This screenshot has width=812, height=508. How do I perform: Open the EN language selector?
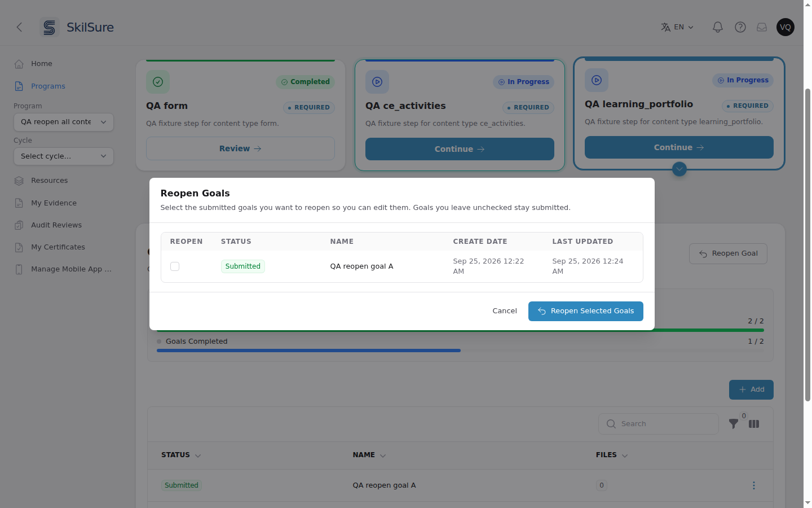677,27
